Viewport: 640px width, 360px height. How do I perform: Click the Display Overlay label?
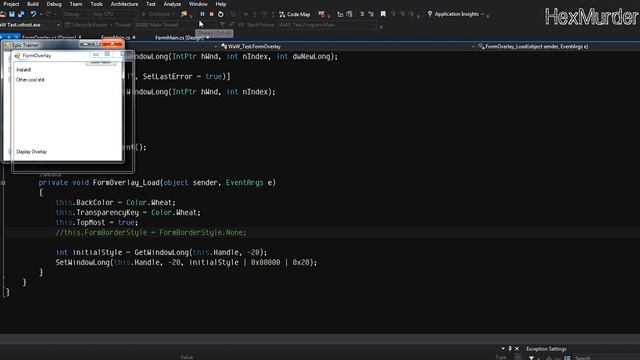(31, 152)
